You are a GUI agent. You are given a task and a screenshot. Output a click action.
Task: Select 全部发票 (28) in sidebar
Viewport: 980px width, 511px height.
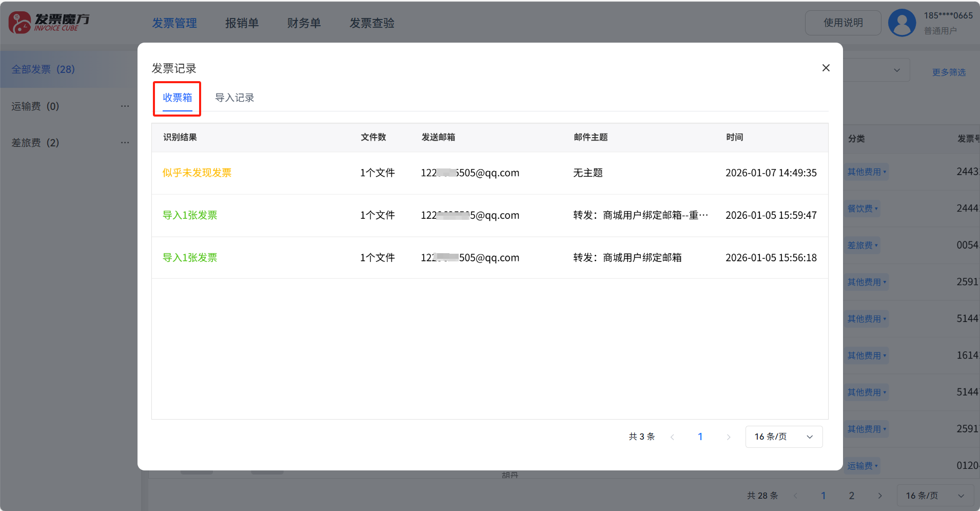44,69
